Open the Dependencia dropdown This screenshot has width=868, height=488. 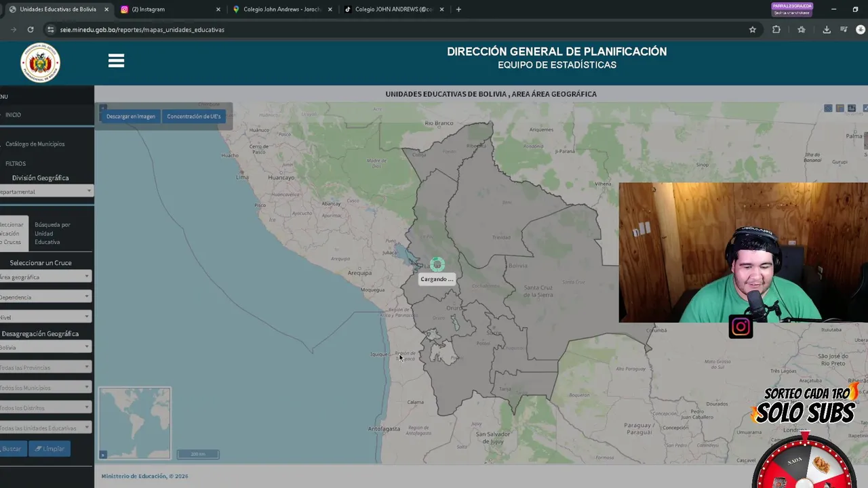click(45, 297)
